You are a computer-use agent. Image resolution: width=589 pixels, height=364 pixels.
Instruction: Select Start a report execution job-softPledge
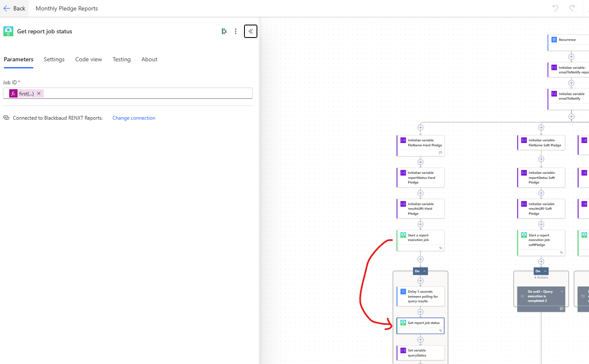(x=541, y=243)
